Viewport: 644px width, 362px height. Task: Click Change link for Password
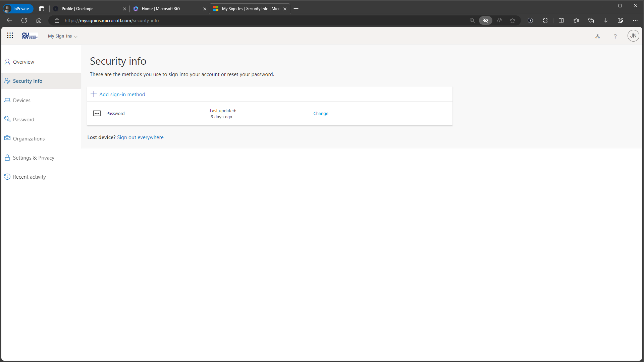pyautogui.click(x=321, y=114)
